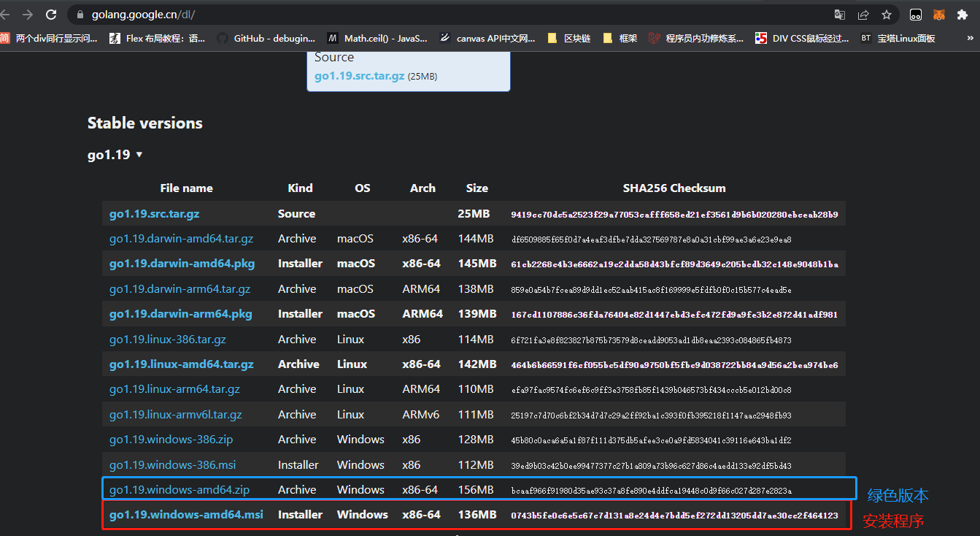Click the site lock icon in address bar
Viewport: 980px width, 536px height.
80,15
